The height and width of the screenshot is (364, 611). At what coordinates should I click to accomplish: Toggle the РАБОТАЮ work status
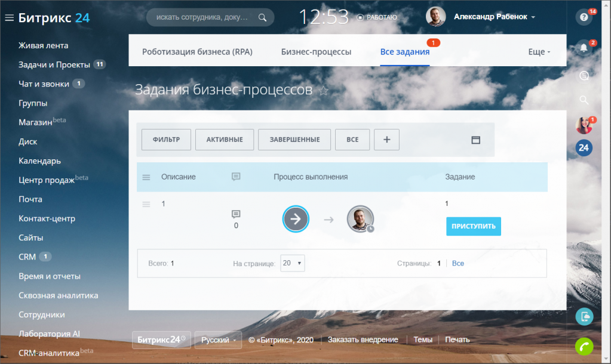377,17
